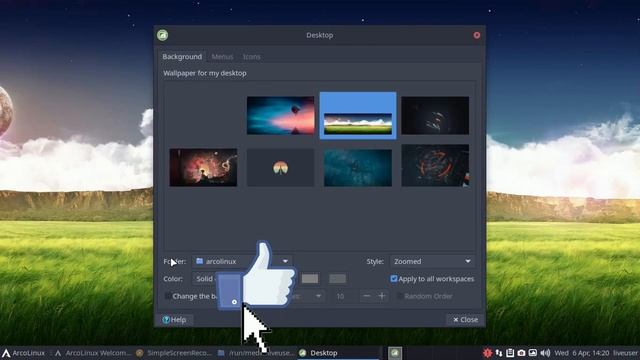The height and width of the screenshot is (360, 640).
Task: Open the Menus tab
Action: pos(222,57)
